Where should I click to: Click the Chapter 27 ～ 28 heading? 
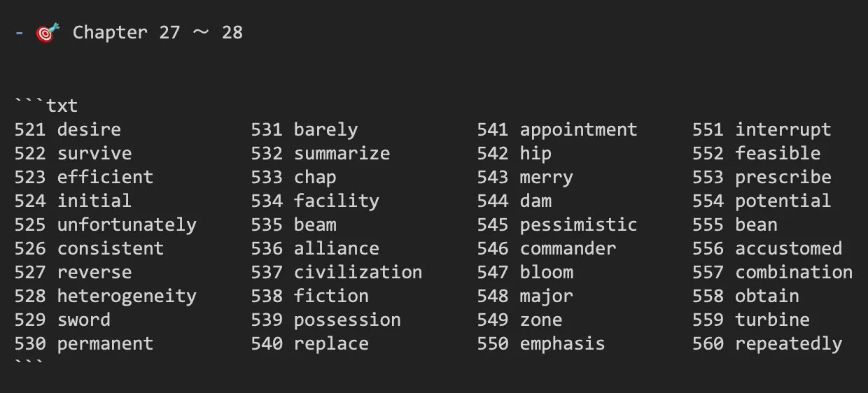157,32
